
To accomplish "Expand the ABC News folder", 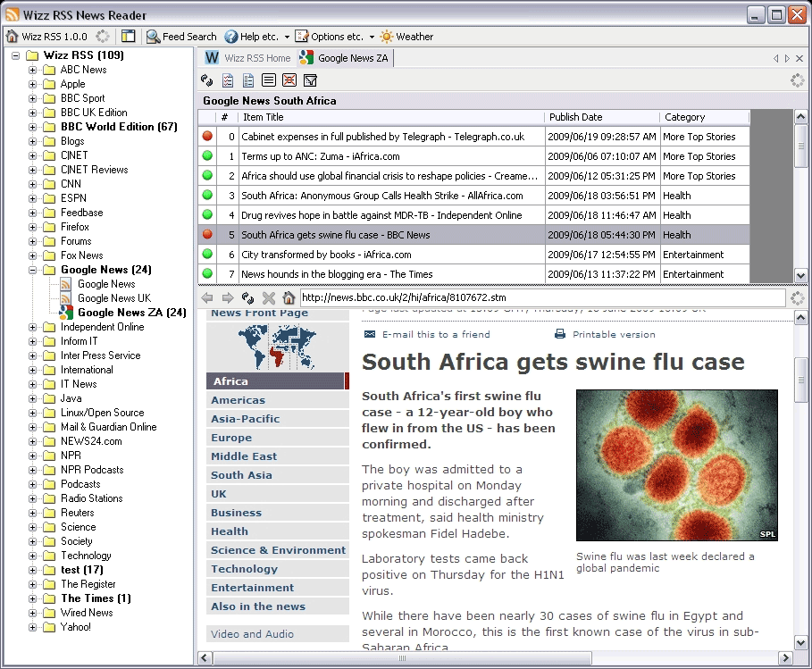I will point(33,70).
